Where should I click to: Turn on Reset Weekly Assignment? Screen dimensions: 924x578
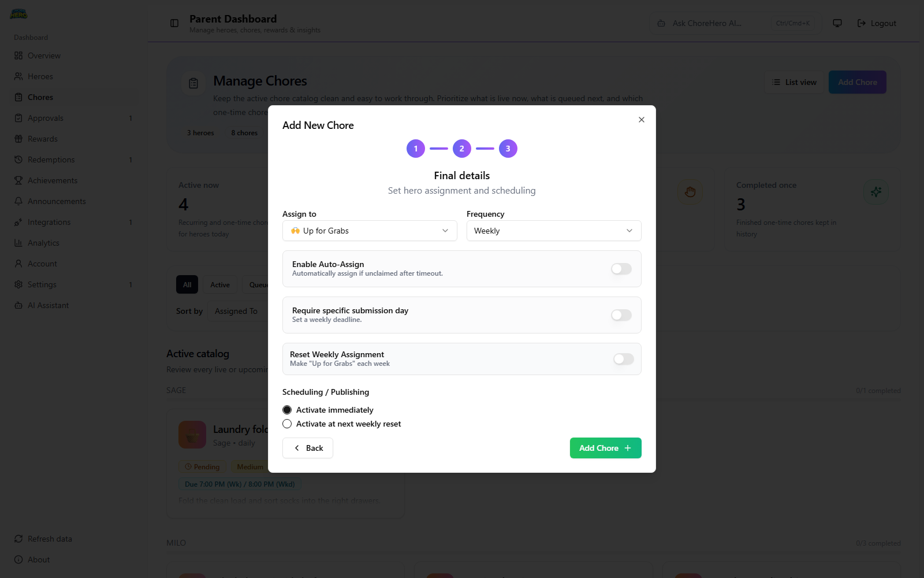click(x=623, y=359)
